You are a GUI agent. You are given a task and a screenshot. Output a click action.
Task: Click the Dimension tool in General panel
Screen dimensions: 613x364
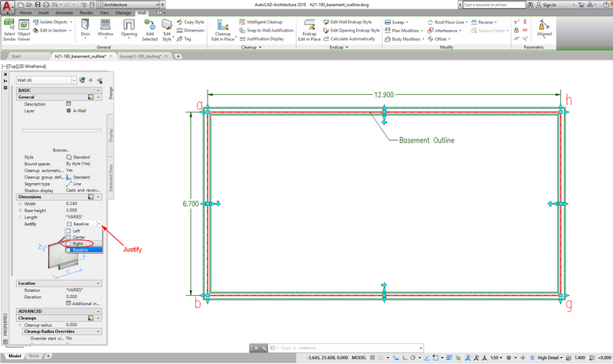[x=190, y=30]
